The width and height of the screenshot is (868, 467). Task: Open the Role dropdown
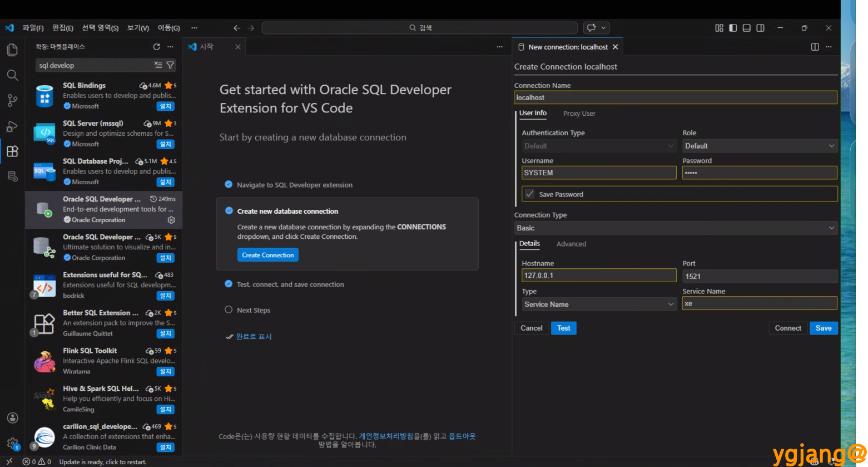click(760, 146)
